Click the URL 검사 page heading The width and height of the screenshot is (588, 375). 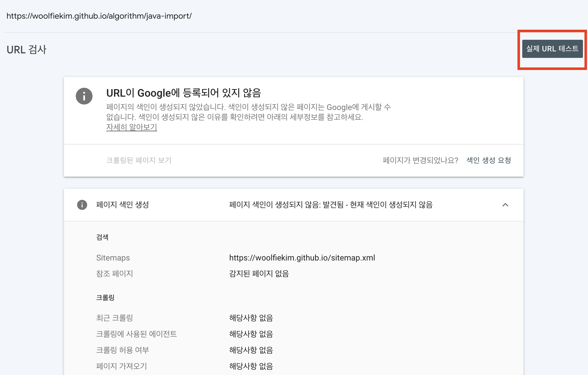26,50
